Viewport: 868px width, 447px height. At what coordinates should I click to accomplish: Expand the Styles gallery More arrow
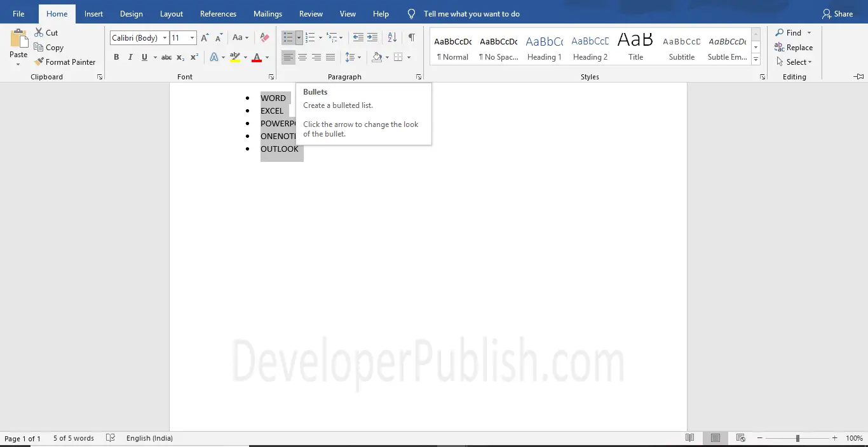(756, 59)
